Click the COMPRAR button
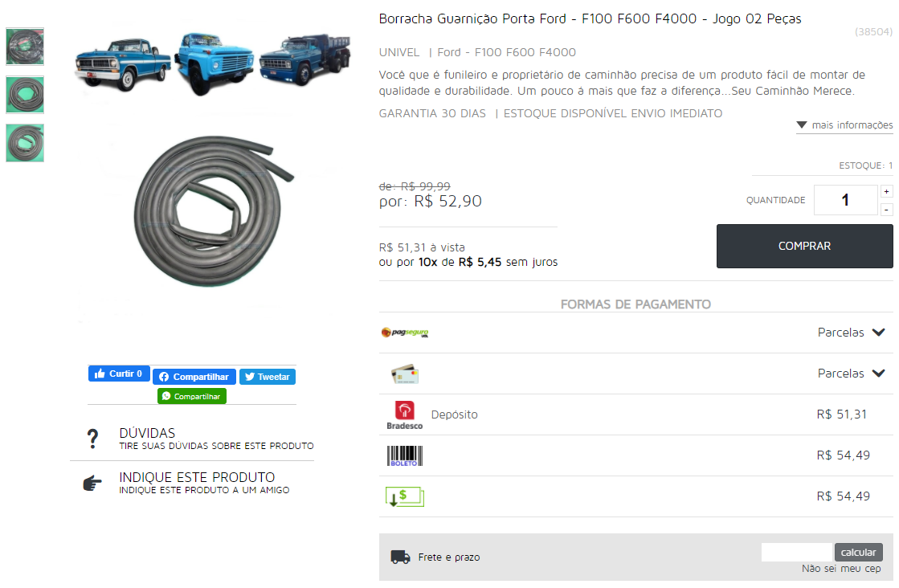This screenshot has height=588, width=899. coord(804,246)
